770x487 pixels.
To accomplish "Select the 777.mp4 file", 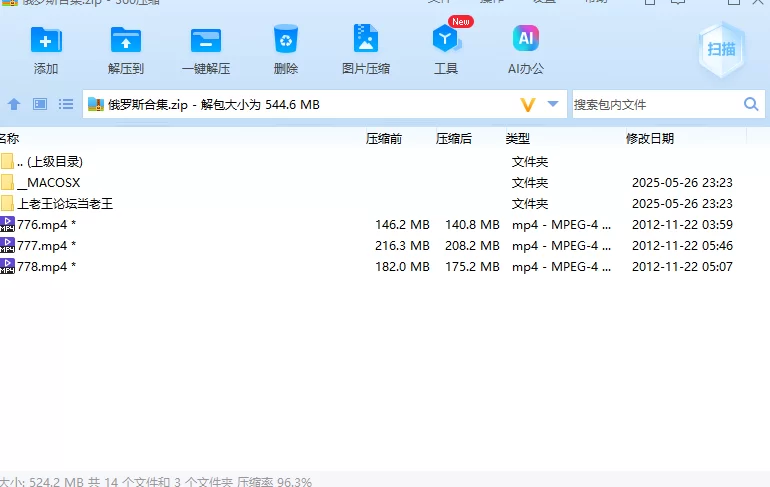I will tap(46, 246).
